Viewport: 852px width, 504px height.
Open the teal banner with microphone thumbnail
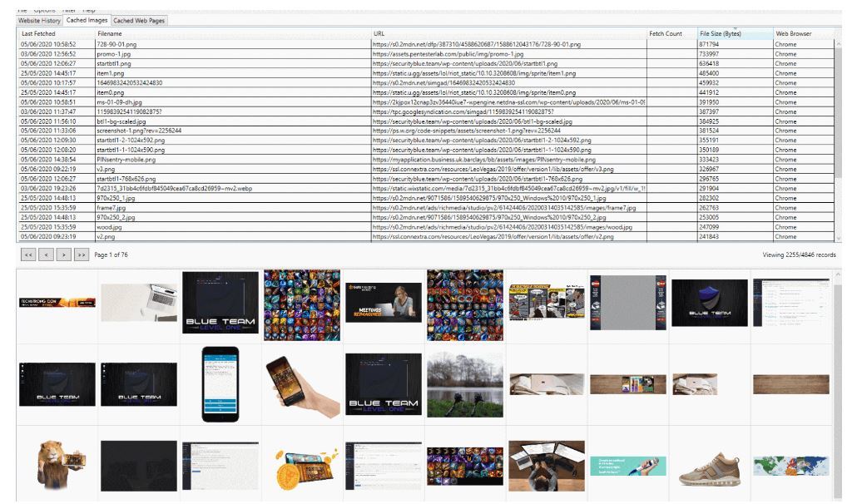[628, 466]
